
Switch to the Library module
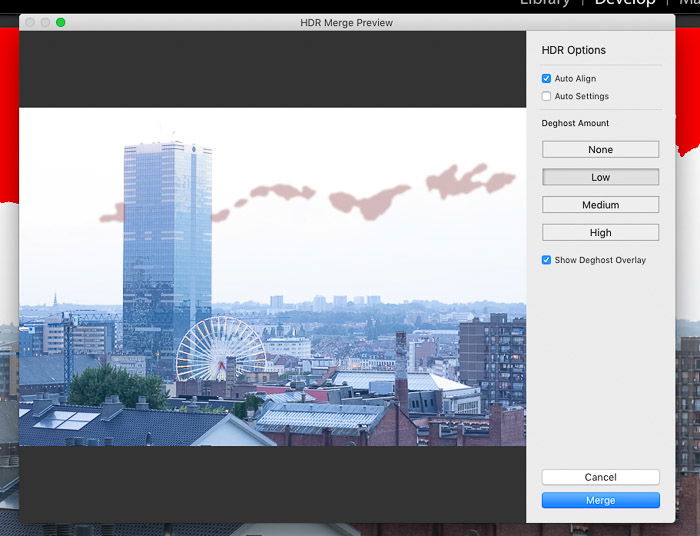pos(544,3)
